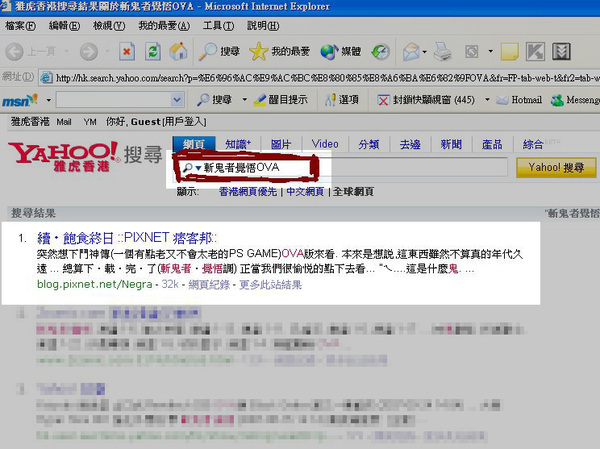Click 更多此站結果 link
Viewport: 600px width, 449px height.
coord(271,285)
